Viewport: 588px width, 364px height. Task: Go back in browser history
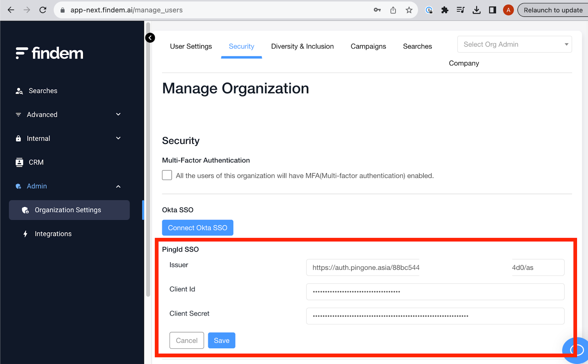click(x=11, y=10)
